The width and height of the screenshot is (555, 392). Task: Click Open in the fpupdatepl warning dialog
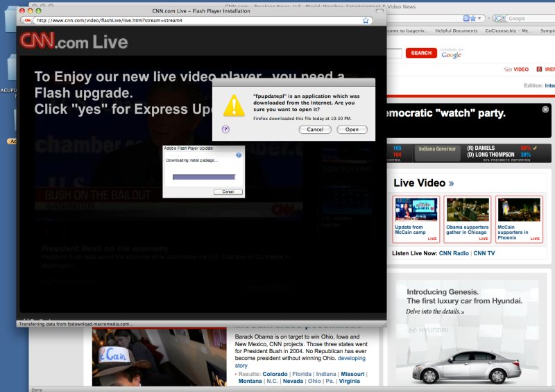(x=352, y=130)
